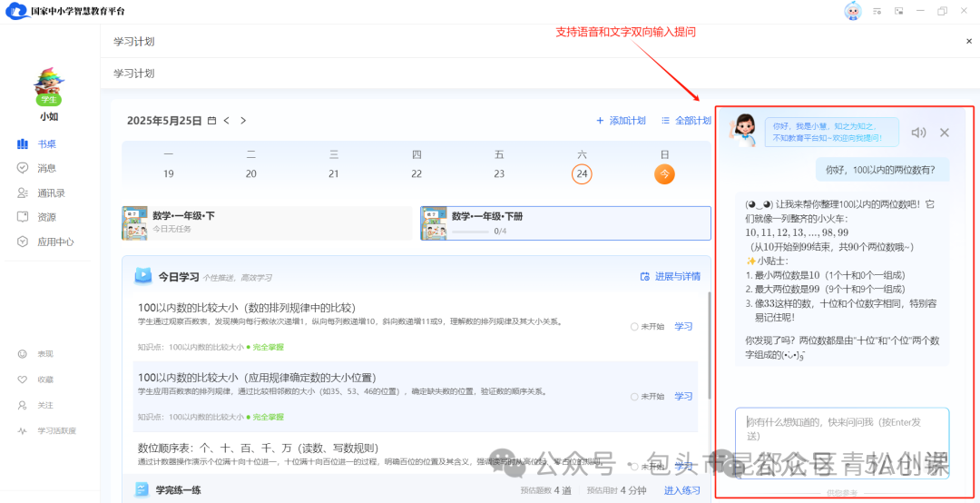Click 学习 for the first lesson
Viewport: 980px width, 503px height.
coord(683,327)
